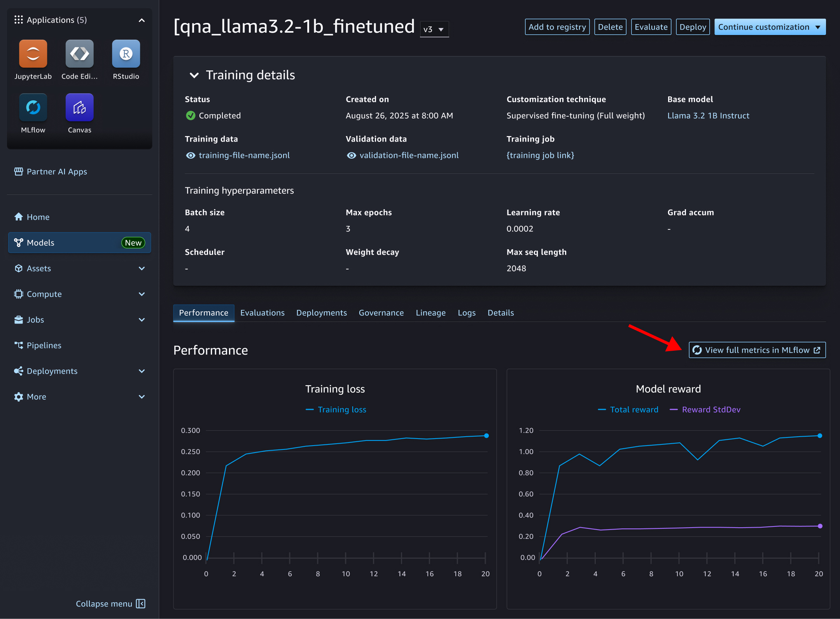Select Home in the navigation sidebar
Image resolution: width=840 pixels, height=619 pixels.
[x=38, y=217]
